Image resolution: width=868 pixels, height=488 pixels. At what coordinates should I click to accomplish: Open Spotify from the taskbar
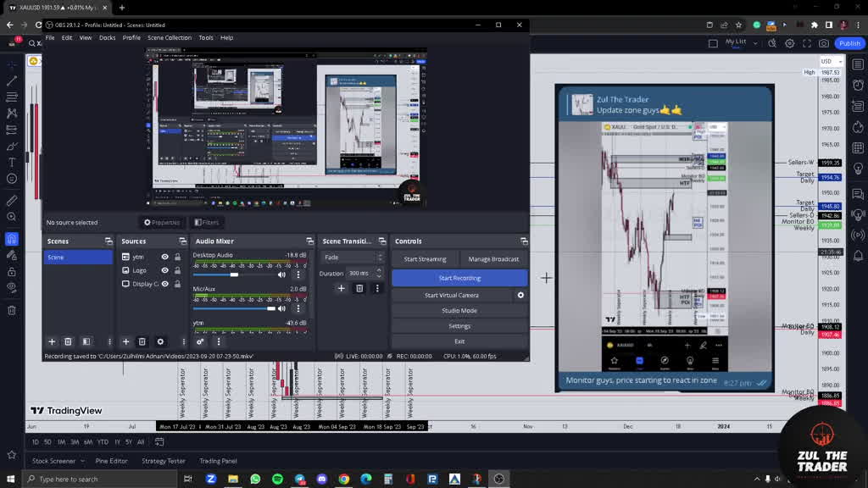pyautogui.click(x=277, y=479)
